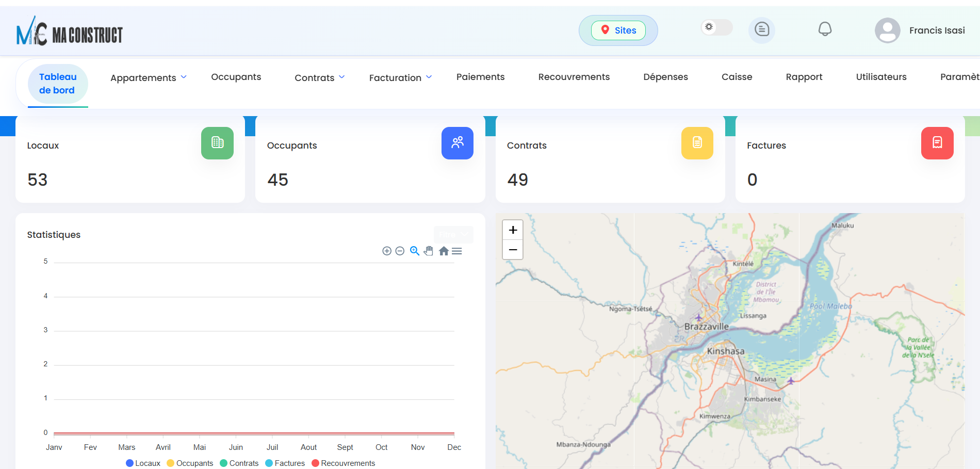Click the chart zoom out minus icon
Screen dimensions: 980x469
coord(400,251)
